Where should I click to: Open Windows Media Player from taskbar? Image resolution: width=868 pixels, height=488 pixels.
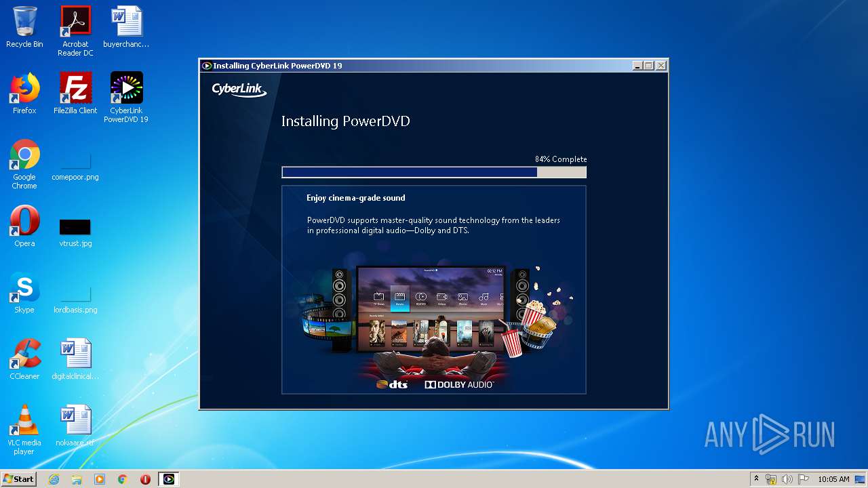[100, 479]
